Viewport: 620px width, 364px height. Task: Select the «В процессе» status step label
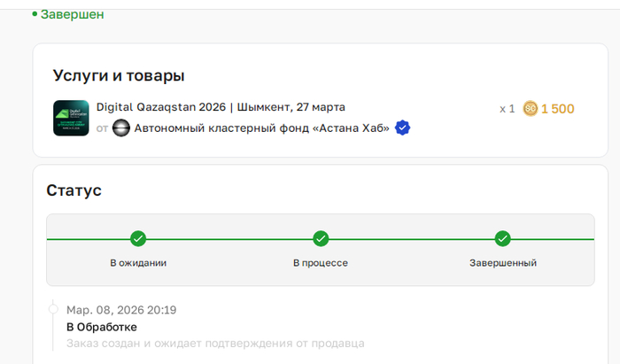(x=321, y=263)
